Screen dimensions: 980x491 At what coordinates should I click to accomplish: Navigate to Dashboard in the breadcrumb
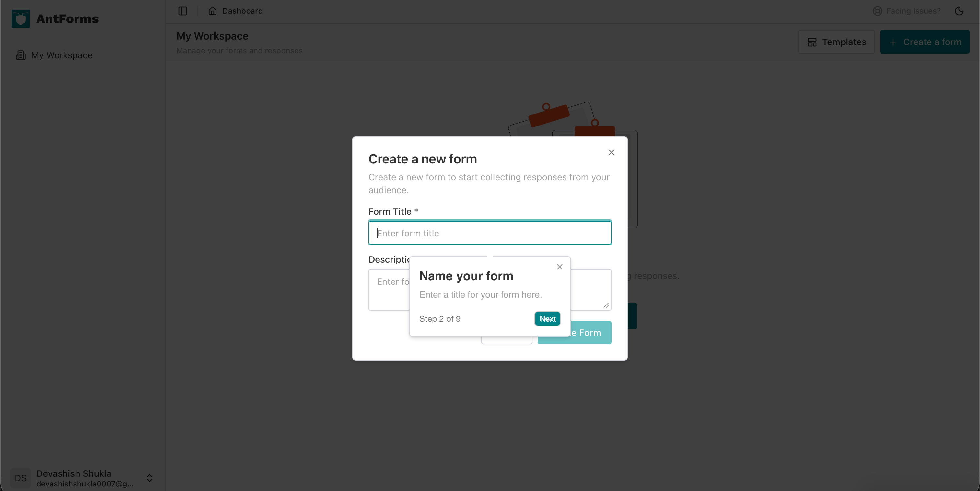[242, 11]
